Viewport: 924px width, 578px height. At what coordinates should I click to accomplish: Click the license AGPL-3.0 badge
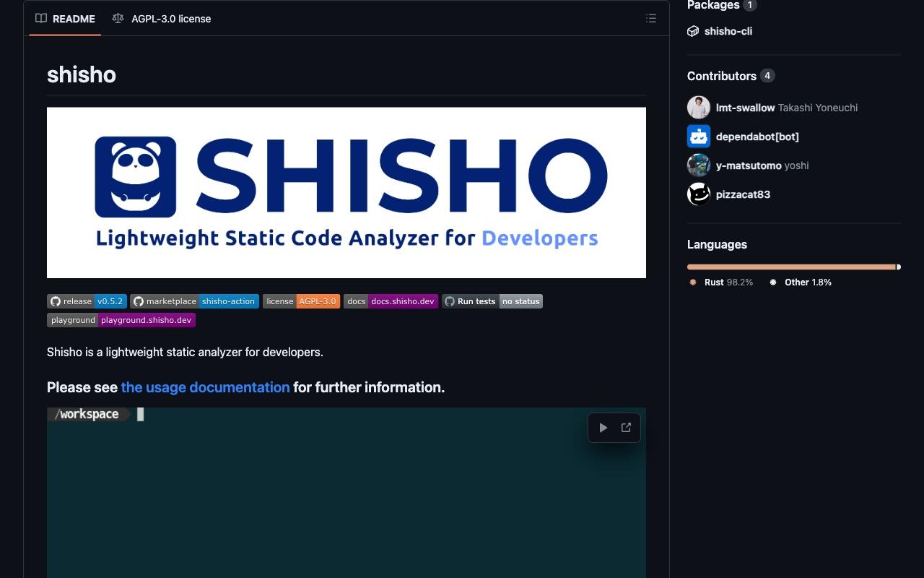(x=301, y=301)
